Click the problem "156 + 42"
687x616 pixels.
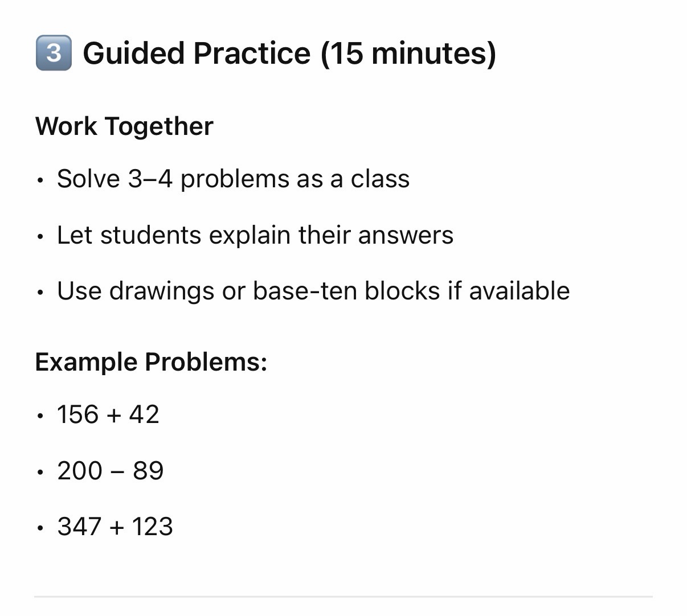[x=108, y=414]
